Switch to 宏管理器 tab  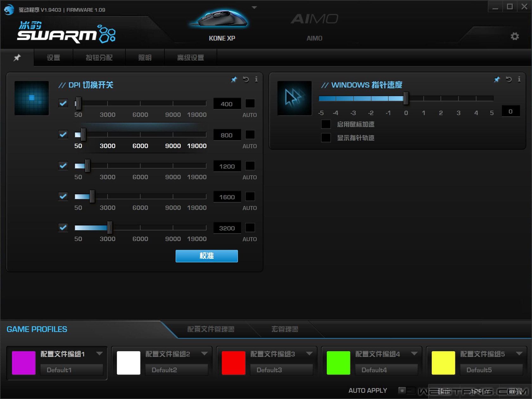285,329
